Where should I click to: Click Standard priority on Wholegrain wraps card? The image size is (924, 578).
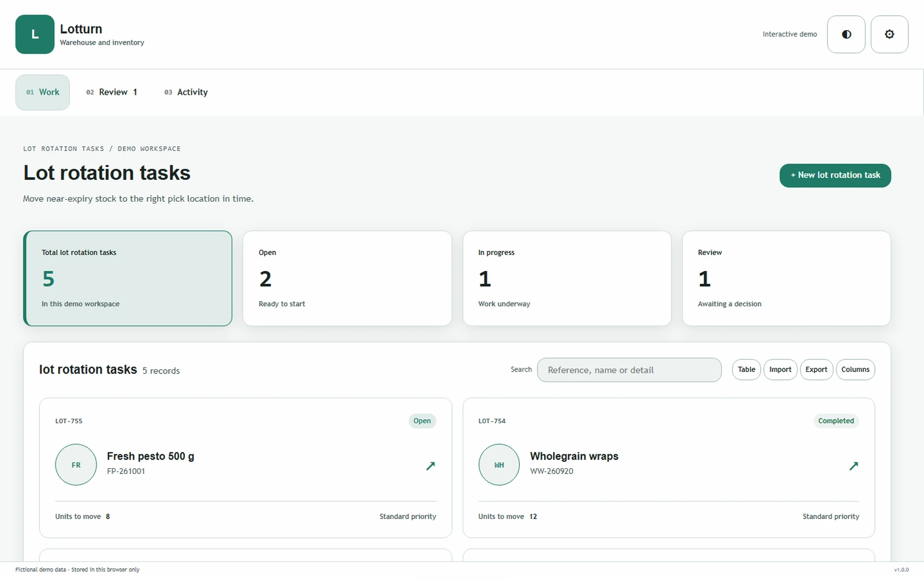coord(831,516)
